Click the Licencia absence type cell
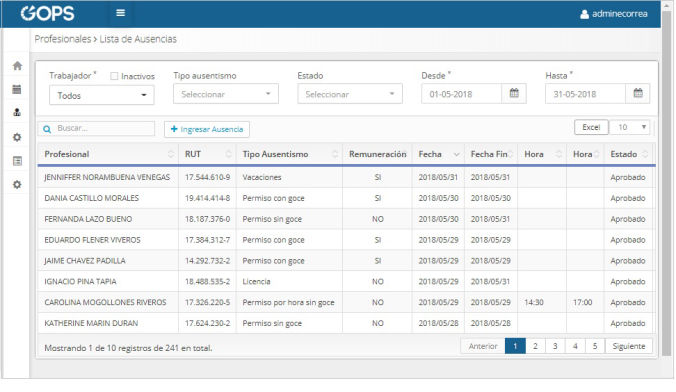676x392 pixels. click(x=289, y=281)
